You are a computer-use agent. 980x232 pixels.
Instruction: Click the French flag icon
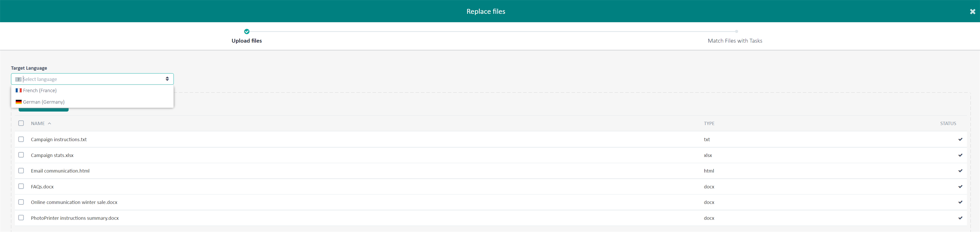[x=18, y=90]
